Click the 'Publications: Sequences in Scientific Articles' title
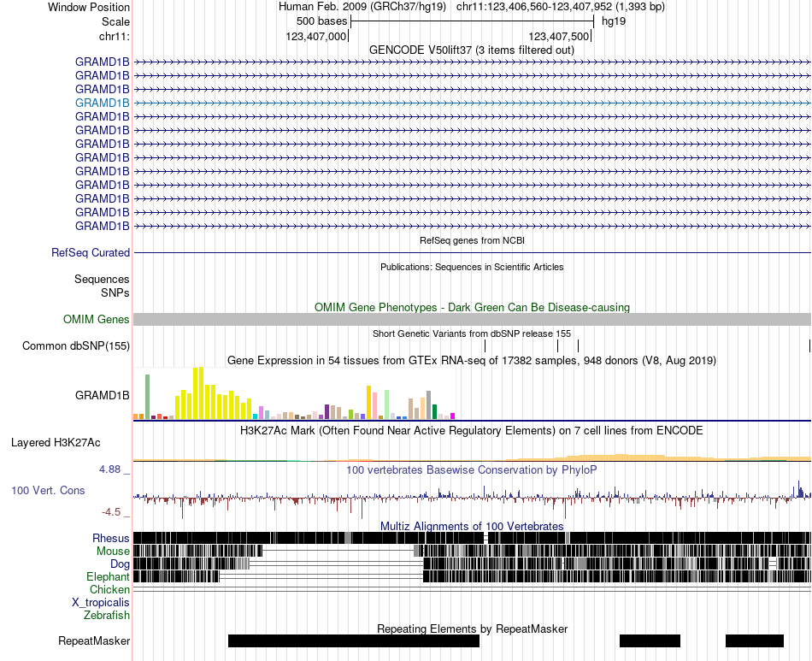Screen dimensions: 812x661 [472, 267]
